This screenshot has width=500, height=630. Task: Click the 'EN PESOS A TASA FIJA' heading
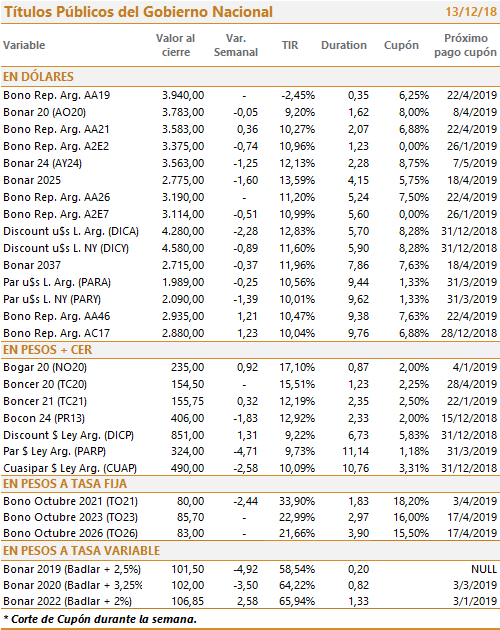tap(65, 484)
